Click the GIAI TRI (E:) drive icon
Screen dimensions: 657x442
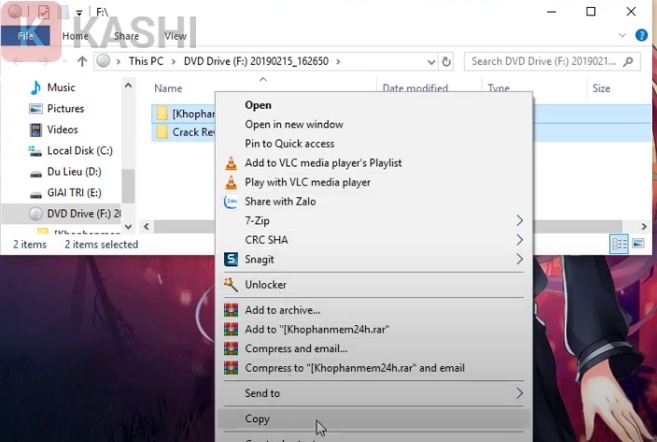click(x=36, y=194)
